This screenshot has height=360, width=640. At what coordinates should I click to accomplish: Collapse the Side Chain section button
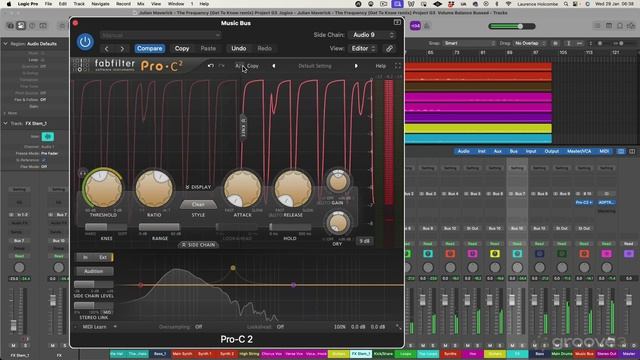click(x=198, y=244)
